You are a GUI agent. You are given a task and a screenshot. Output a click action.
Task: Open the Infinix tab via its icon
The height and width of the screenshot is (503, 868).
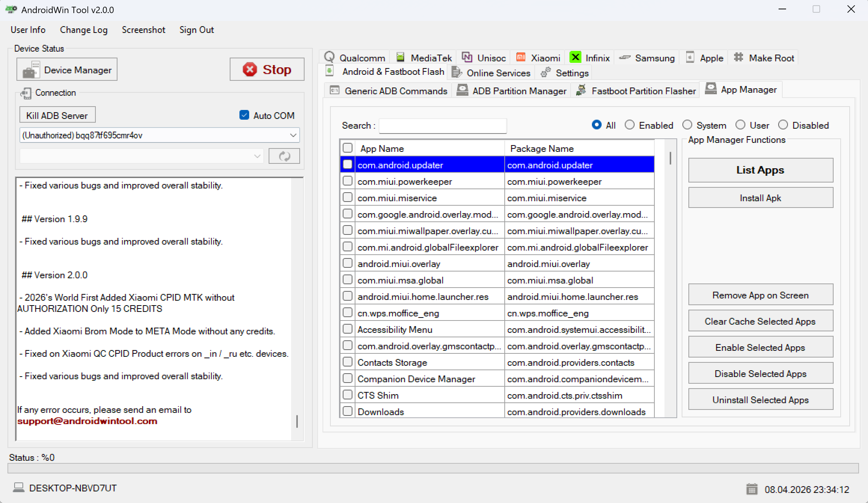(x=575, y=57)
